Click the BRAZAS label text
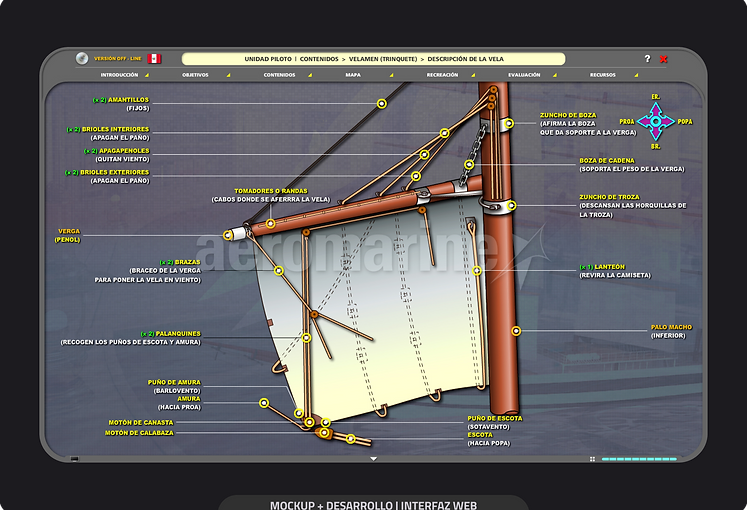 [x=188, y=262]
